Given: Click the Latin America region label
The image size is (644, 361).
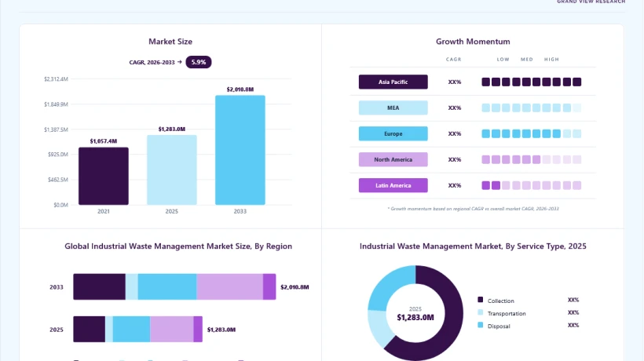Looking at the screenshot, I should coord(393,185).
